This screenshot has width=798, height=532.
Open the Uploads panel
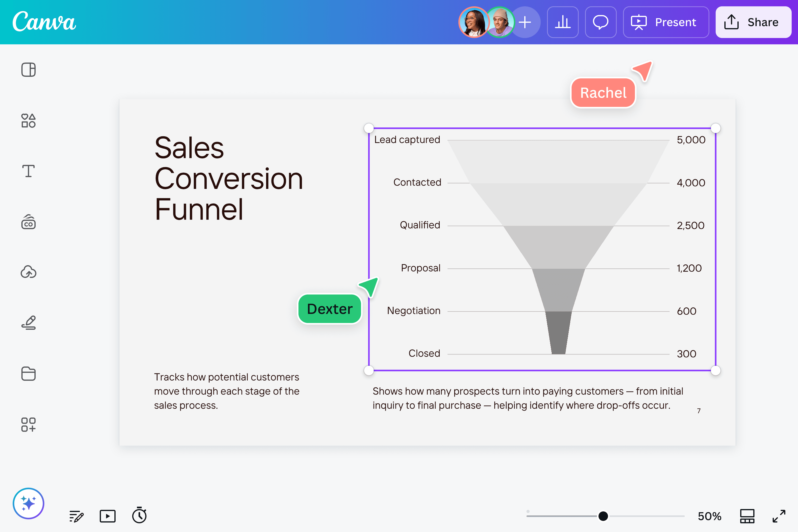28,272
